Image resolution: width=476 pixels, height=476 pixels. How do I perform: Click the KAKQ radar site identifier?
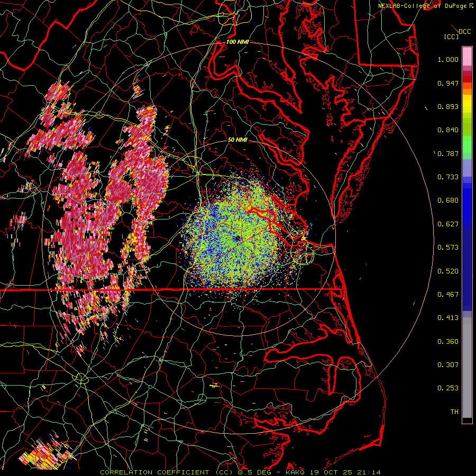click(296, 472)
